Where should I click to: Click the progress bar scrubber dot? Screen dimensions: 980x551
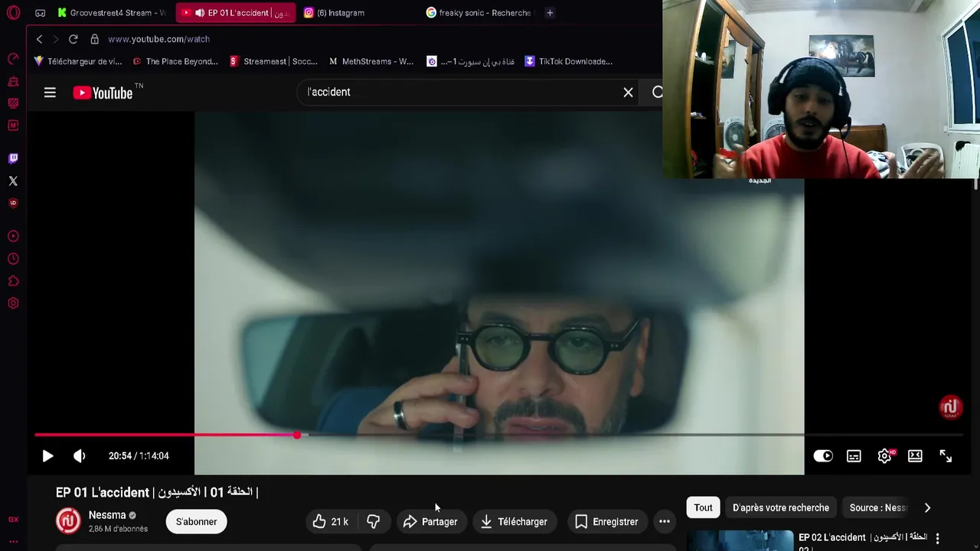tap(297, 435)
